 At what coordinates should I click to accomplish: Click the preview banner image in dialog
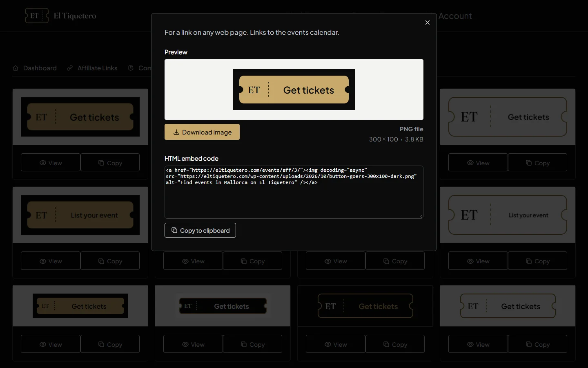pyautogui.click(x=294, y=90)
